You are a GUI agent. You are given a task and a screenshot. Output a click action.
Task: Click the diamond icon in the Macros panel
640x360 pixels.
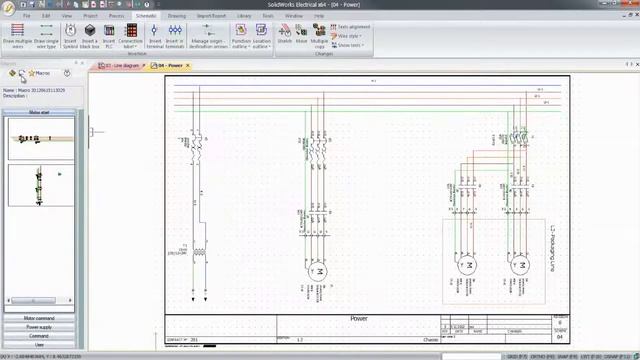click(x=12, y=73)
